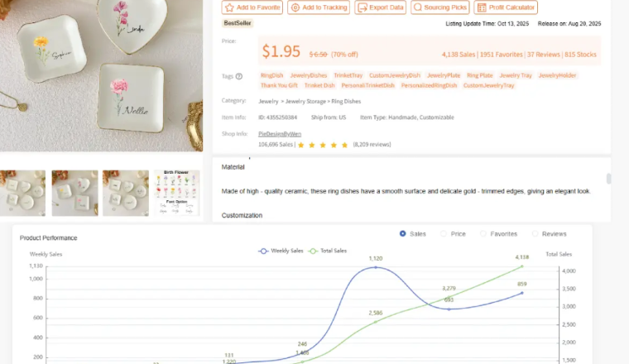Image resolution: width=629 pixels, height=364 pixels.
Task: Click the Thank You Gift tag
Action: coord(279,85)
